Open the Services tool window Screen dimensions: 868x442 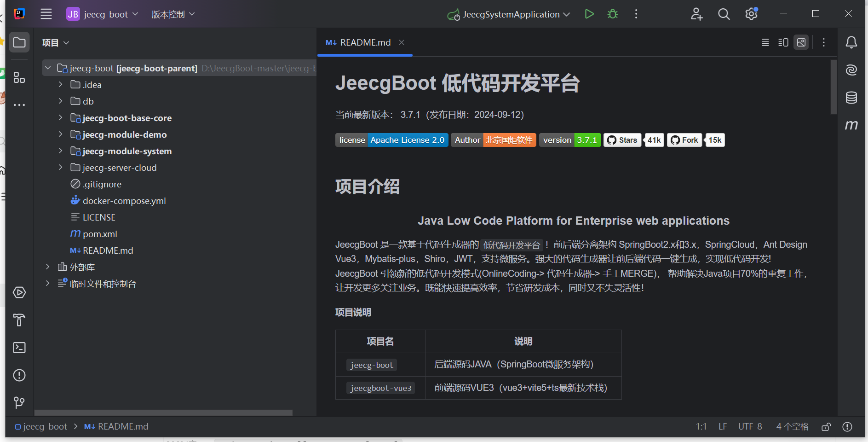tap(19, 292)
